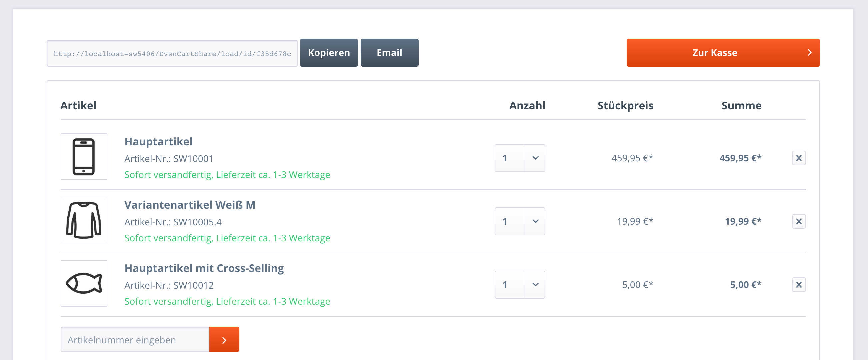Click delivery info under SW10012
868x360 pixels.
click(227, 302)
